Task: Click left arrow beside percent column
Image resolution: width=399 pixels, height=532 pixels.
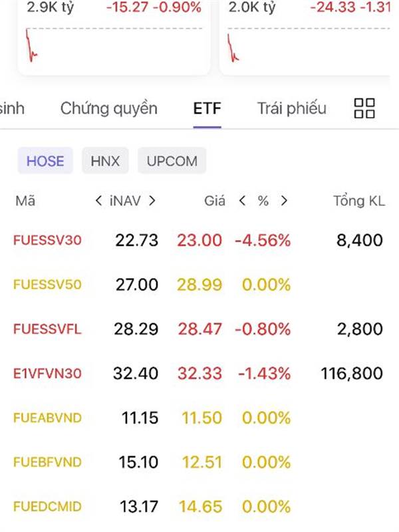Action: pos(243,201)
